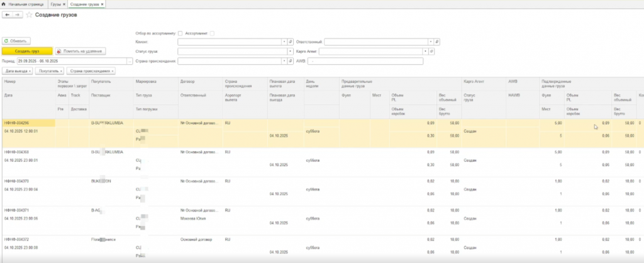Open period picker button next to Период
Image resolution: width=644 pixels, height=263 pixels.
pos(130,61)
